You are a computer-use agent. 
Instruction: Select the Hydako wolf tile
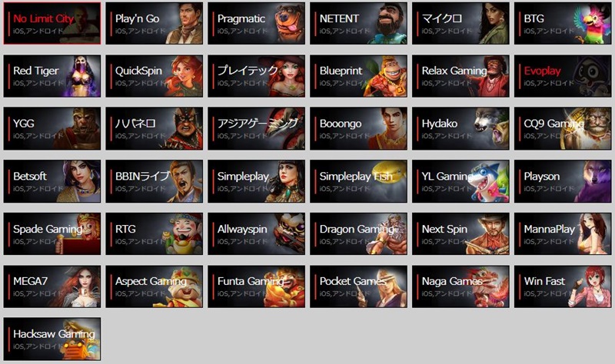tap(460, 128)
